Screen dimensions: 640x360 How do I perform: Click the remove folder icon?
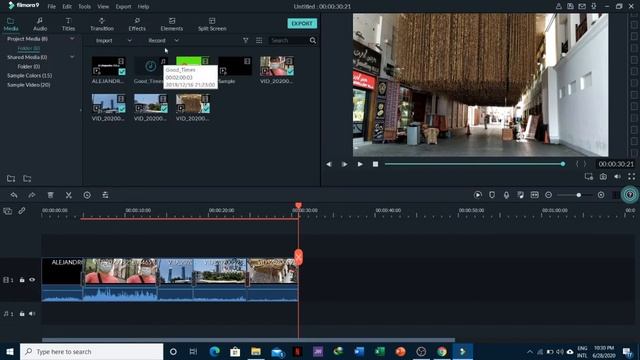pyautogui.click(x=27, y=179)
